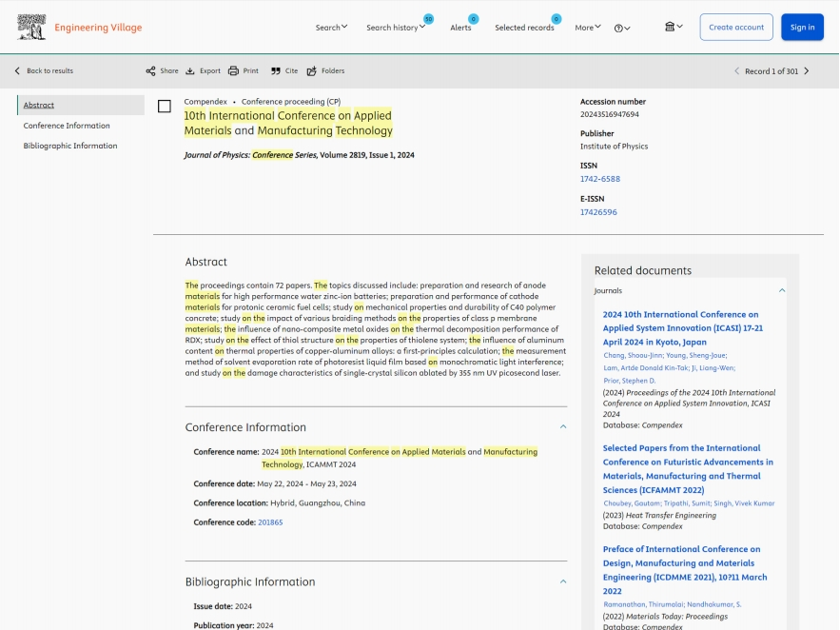840x630 pixels.
Task: Click the Share label in the toolbar
Action: (x=168, y=70)
